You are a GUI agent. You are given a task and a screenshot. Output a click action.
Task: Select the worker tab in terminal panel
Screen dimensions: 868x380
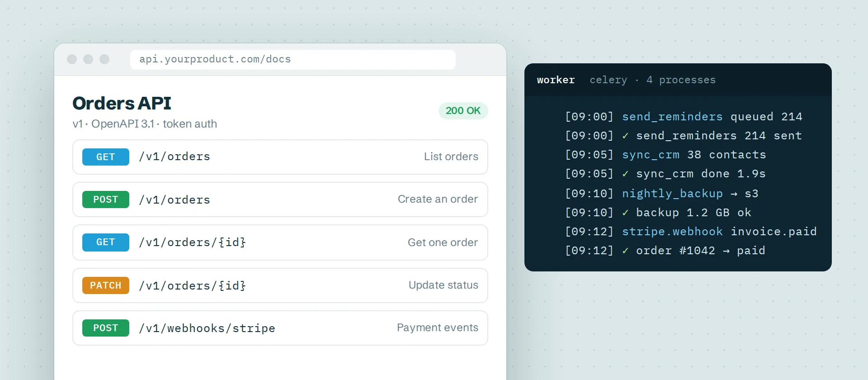coord(556,80)
